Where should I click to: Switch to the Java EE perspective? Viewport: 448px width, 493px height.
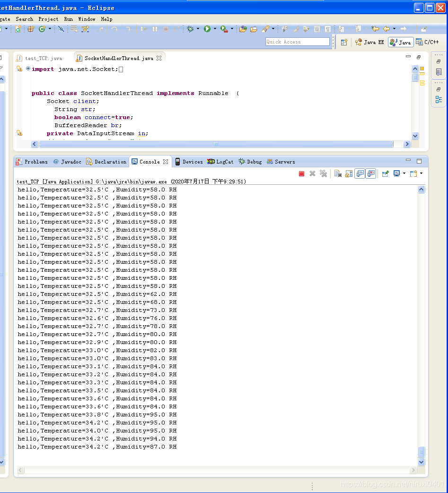coord(369,42)
